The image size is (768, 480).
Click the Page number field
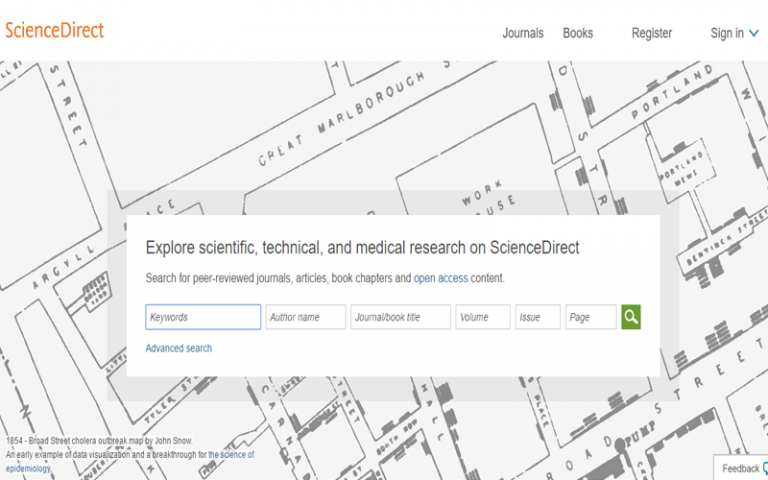pos(590,317)
